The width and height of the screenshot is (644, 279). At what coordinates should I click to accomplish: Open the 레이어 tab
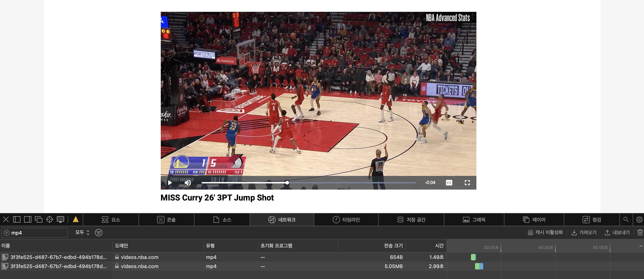pos(534,219)
